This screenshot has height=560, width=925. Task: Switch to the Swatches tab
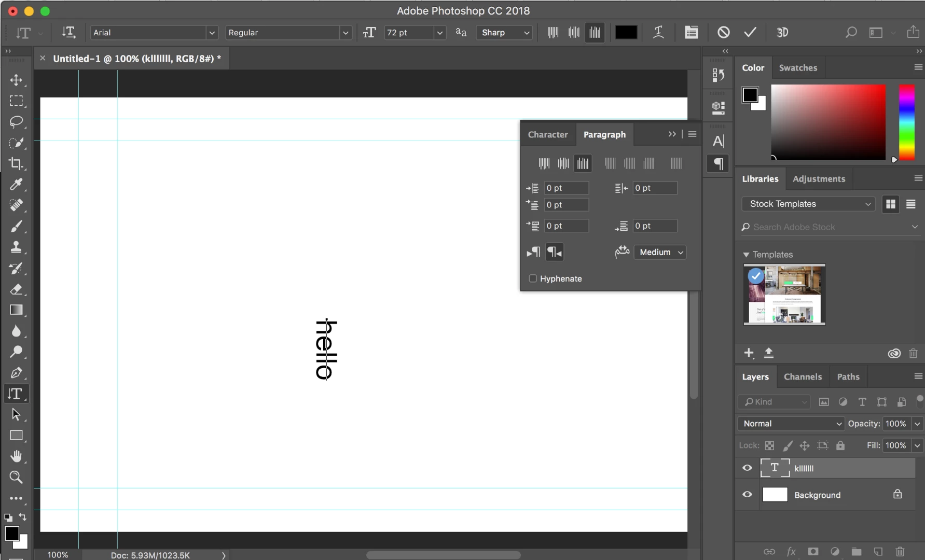798,68
